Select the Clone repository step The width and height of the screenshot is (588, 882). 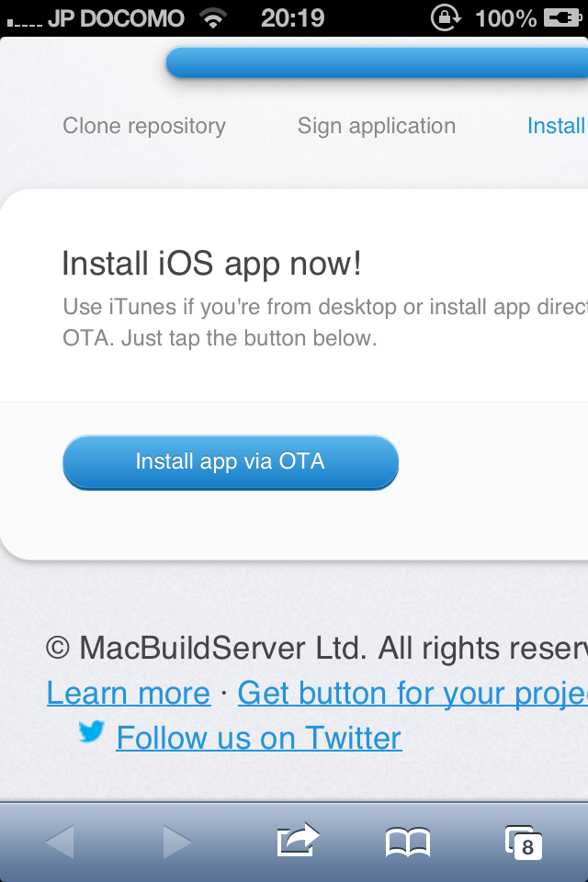(x=144, y=126)
